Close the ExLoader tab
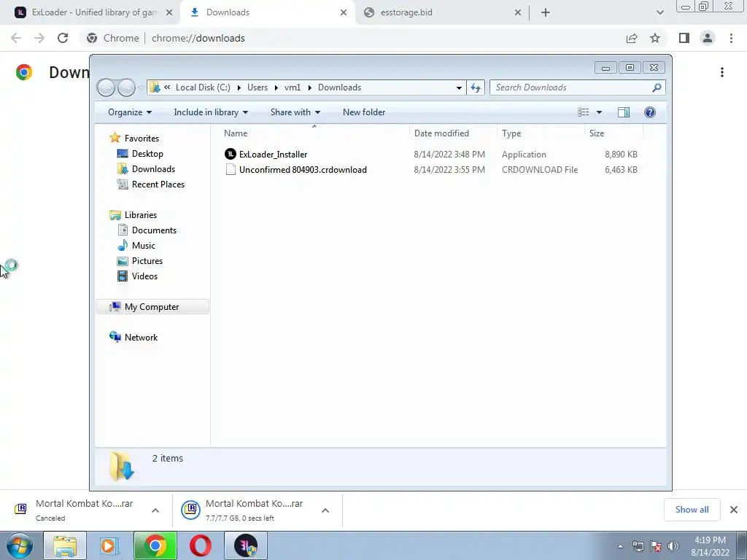The height and width of the screenshot is (560, 747). point(169,12)
